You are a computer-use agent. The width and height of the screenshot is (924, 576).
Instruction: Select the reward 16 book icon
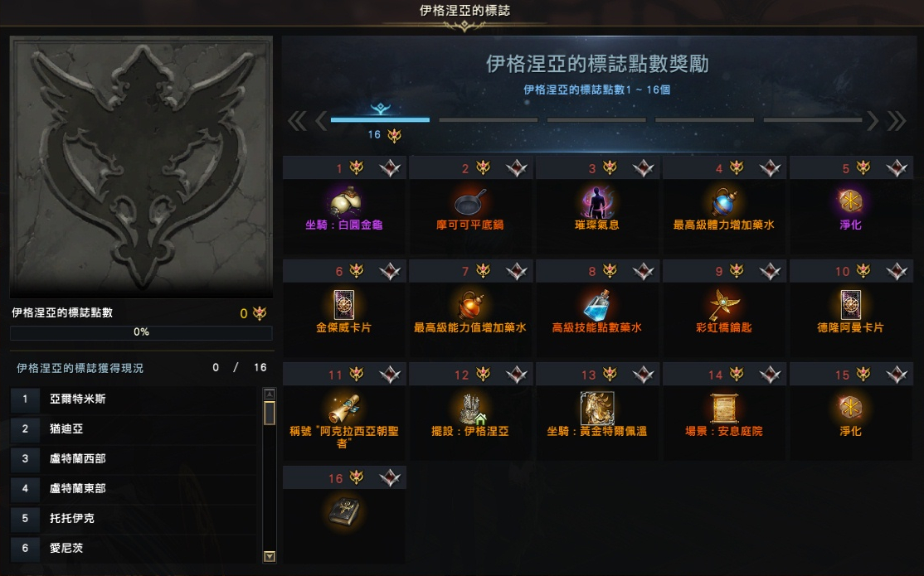click(x=345, y=511)
